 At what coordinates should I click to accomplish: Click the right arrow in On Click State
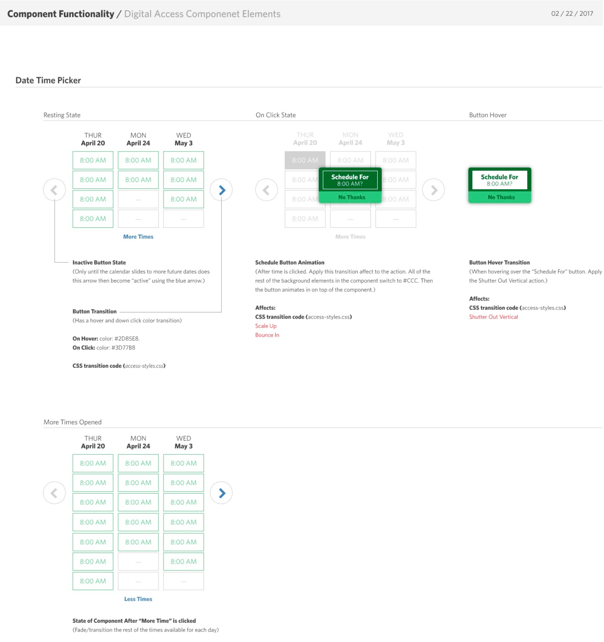coord(433,190)
